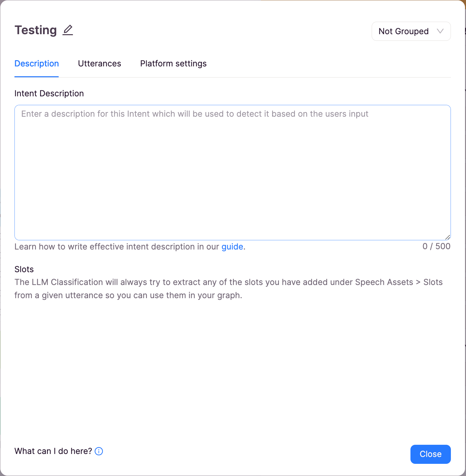The width and height of the screenshot is (466, 476).
Task: Click the LLM Classification slots explanation text
Action: point(228,289)
